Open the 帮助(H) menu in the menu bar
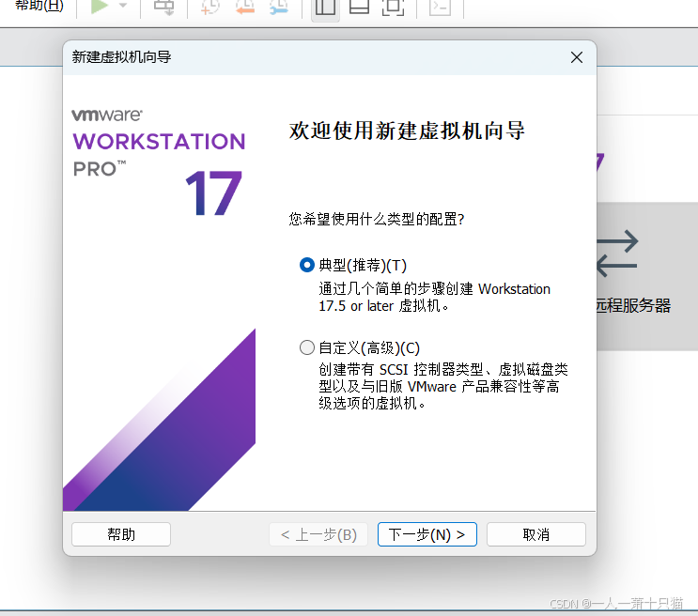The width and height of the screenshot is (698, 616). pos(39,6)
